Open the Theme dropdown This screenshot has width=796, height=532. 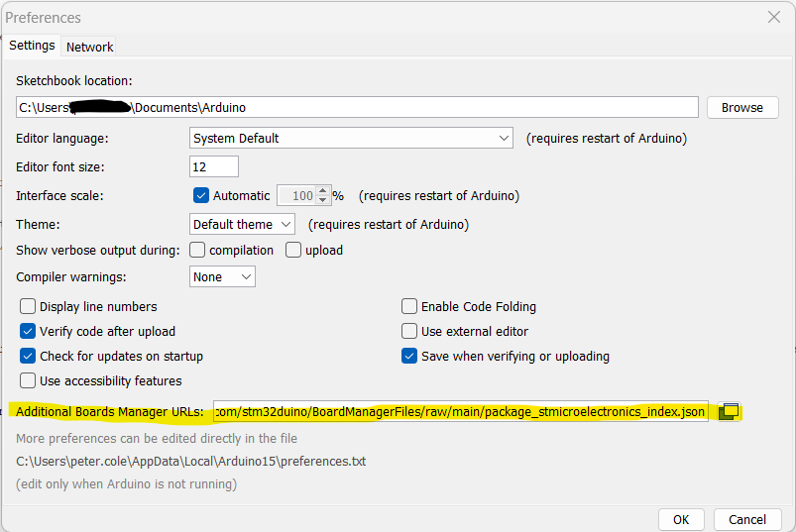pyautogui.click(x=242, y=225)
